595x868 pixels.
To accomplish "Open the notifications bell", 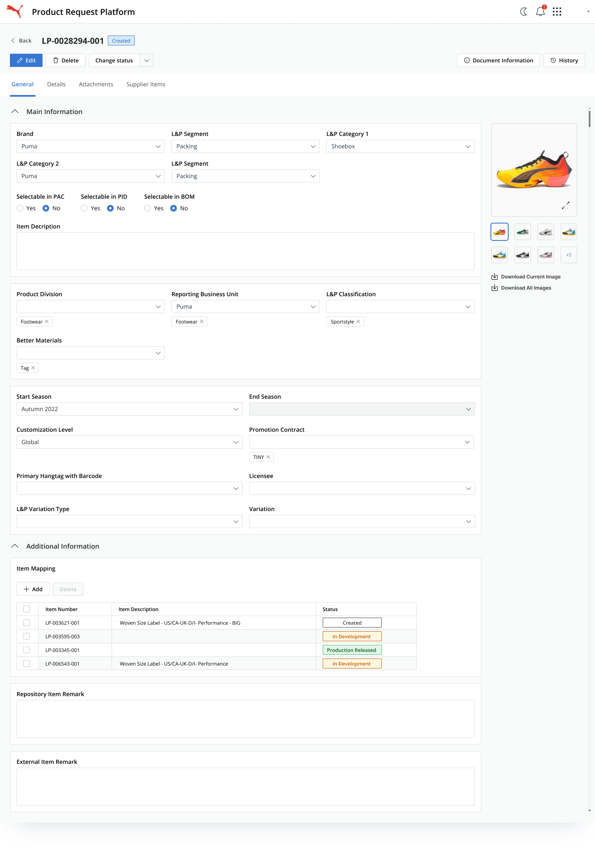I will tap(540, 12).
